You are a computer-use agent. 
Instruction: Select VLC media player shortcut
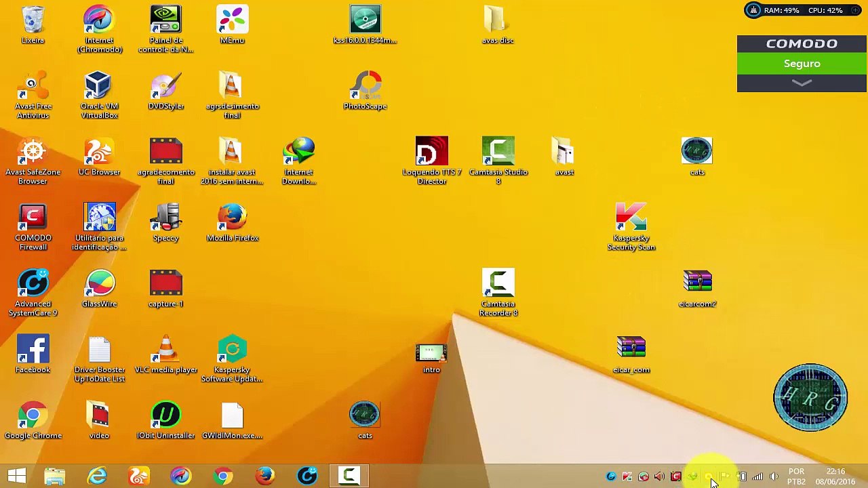(x=165, y=354)
